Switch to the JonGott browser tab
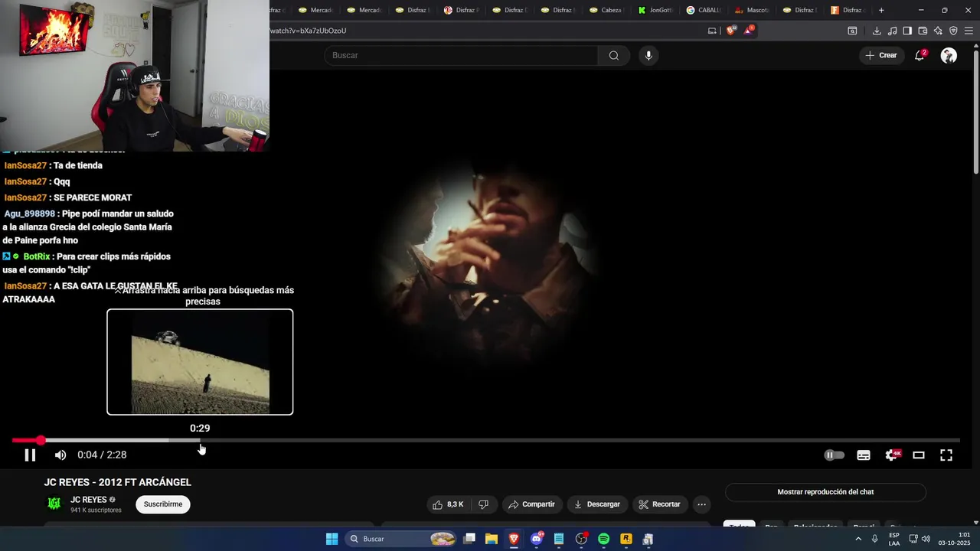This screenshot has width=980, height=551. click(x=655, y=10)
